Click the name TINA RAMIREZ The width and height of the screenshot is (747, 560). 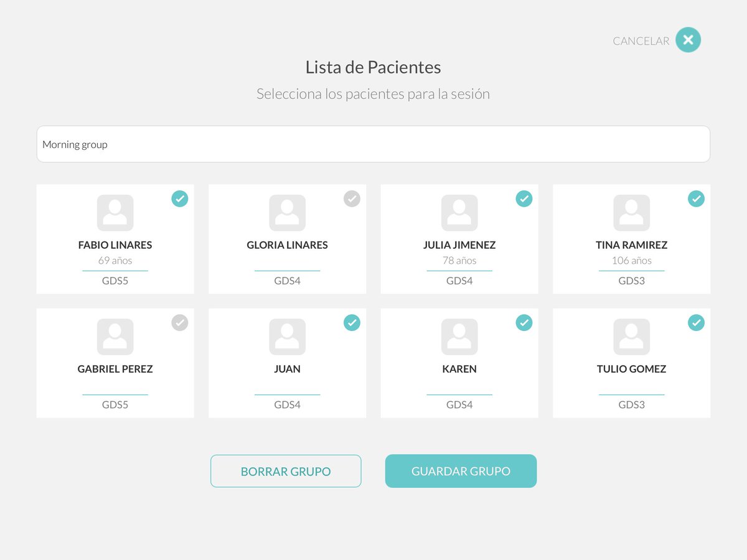point(631,245)
